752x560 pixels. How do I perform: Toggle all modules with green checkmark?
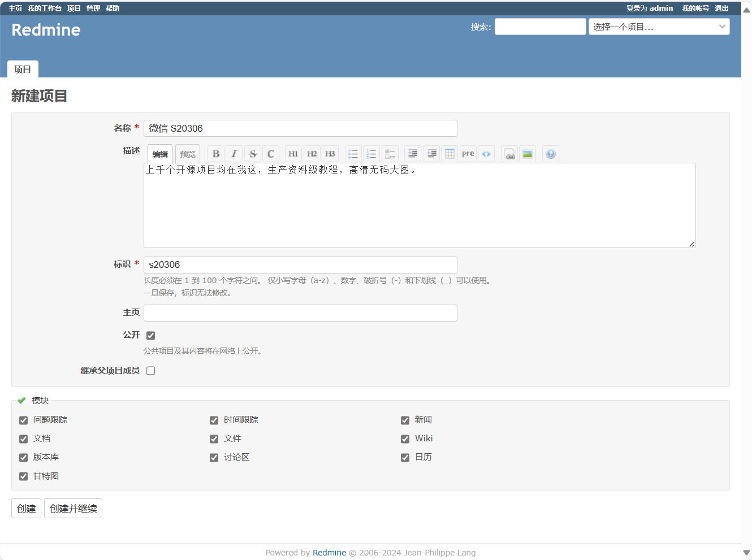coord(21,401)
